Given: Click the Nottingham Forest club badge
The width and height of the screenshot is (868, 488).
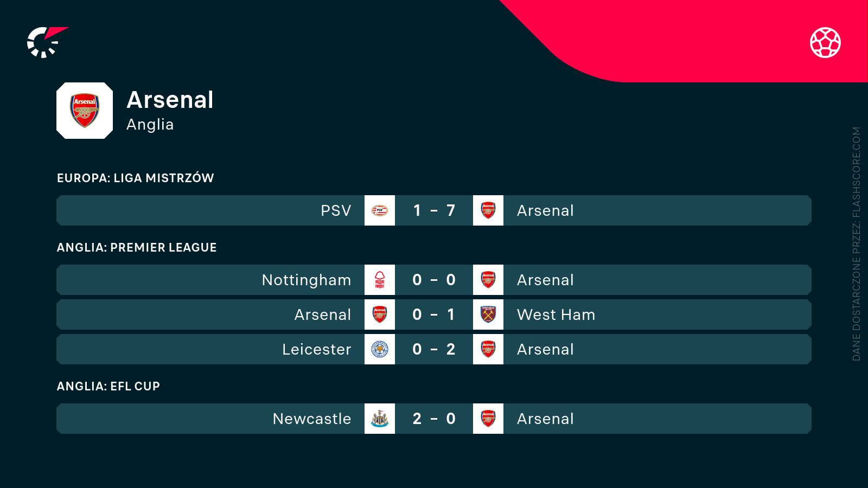Looking at the screenshot, I should (380, 280).
